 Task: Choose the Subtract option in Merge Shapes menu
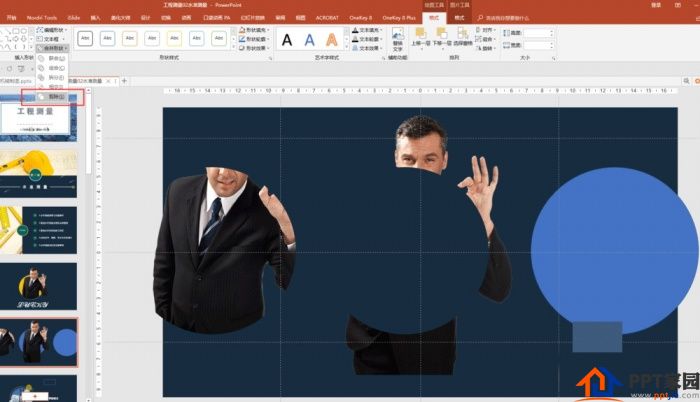point(53,96)
